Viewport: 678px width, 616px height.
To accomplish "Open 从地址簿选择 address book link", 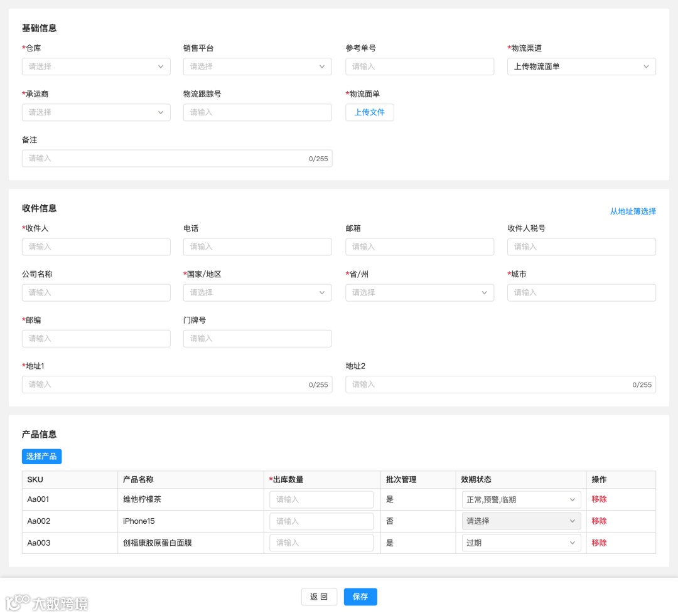I will (x=633, y=211).
